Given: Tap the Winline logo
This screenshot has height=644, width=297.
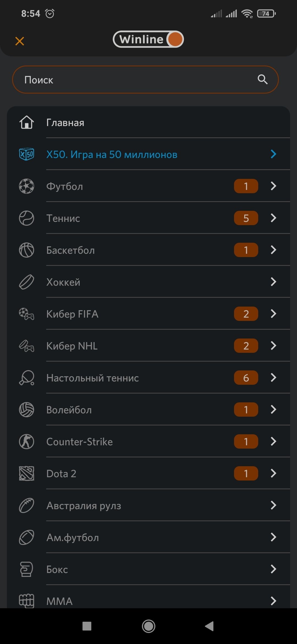Looking at the screenshot, I should (x=148, y=39).
